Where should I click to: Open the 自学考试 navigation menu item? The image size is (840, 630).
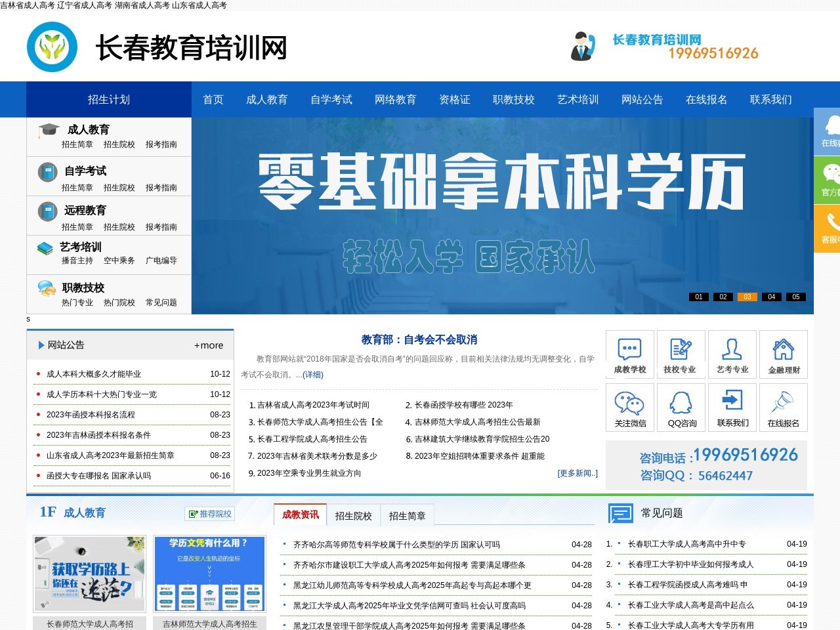pyautogui.click(x=331, y=100)
